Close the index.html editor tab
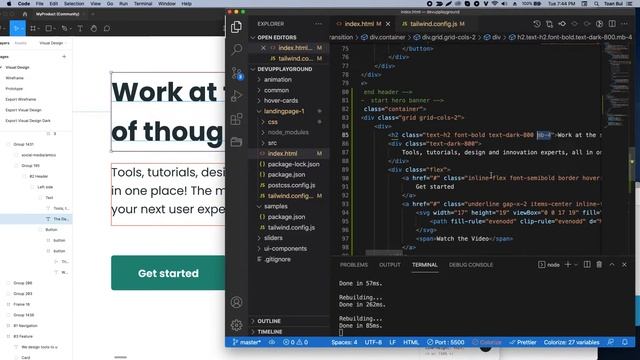 (388, 24)
